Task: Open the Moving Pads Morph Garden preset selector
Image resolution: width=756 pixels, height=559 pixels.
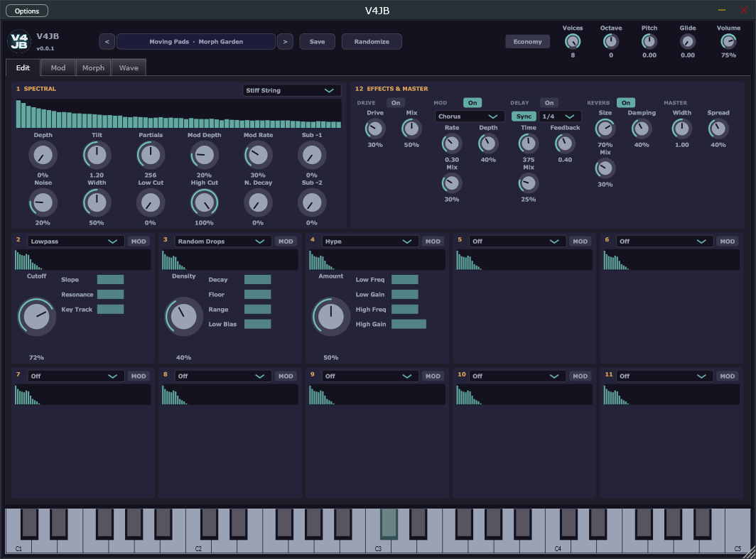Action: tap(196, 41)
